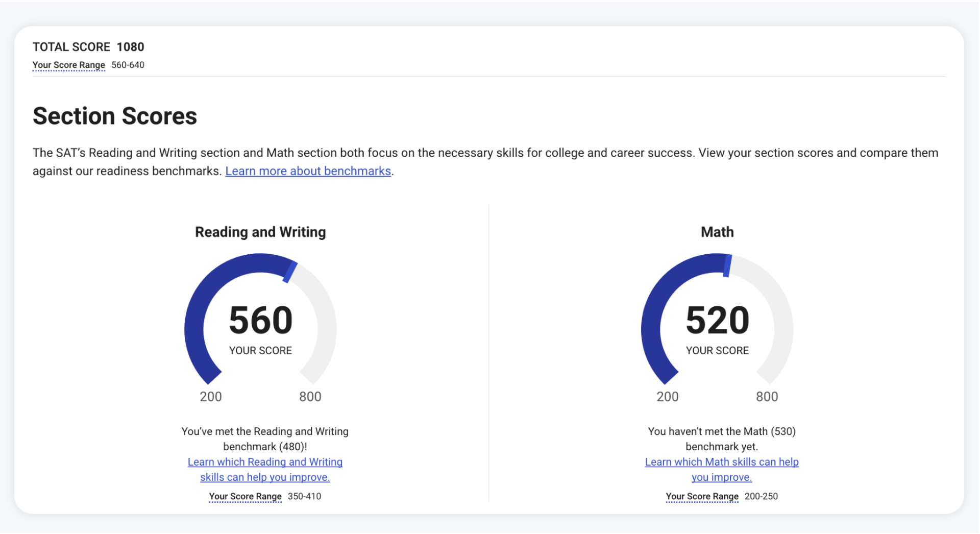Select the Math section heading
Screen dimensions: 980x534
(717, 232)
